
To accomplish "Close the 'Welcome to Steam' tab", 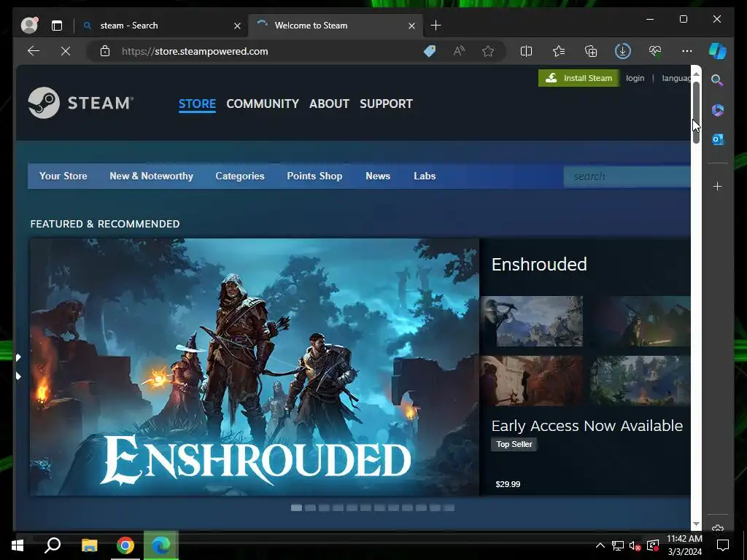I will point(411,26).
